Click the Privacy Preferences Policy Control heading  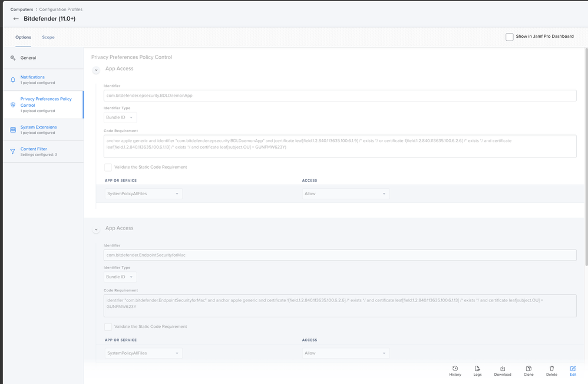tap(131, 57)
